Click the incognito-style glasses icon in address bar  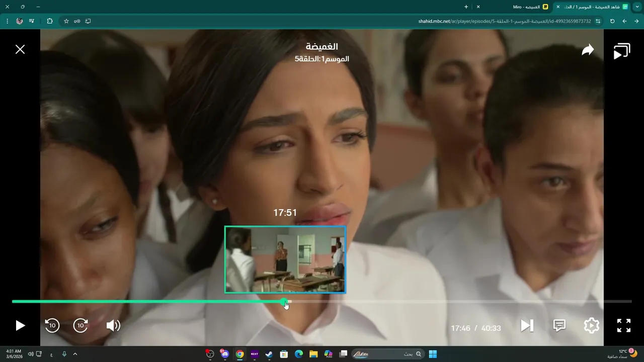coord(77,21)
